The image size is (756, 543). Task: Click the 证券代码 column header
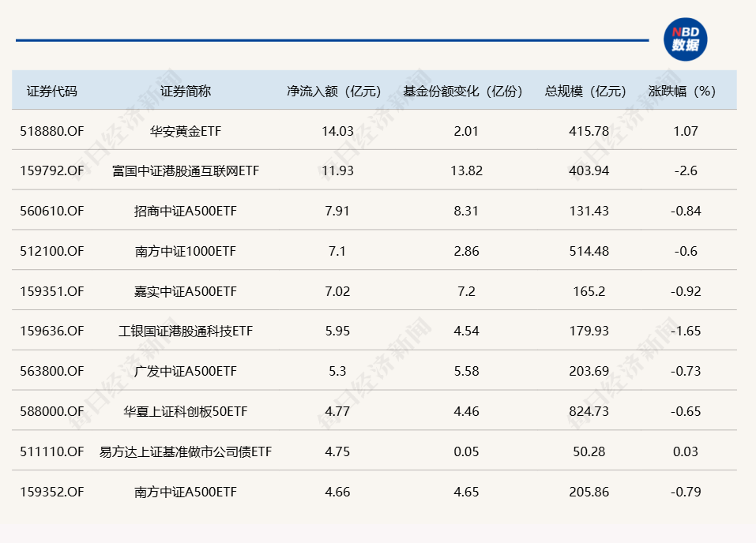coord(52,91)
